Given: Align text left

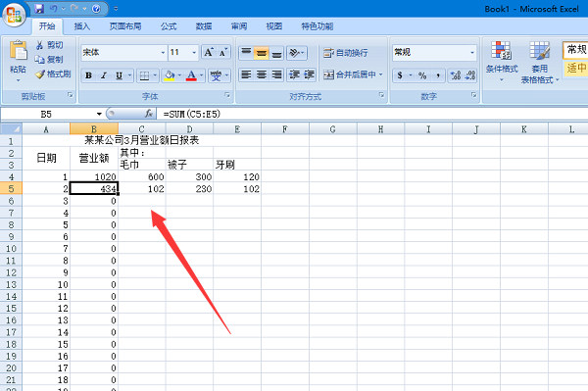Looking at the screenshot, I should 246,75.
